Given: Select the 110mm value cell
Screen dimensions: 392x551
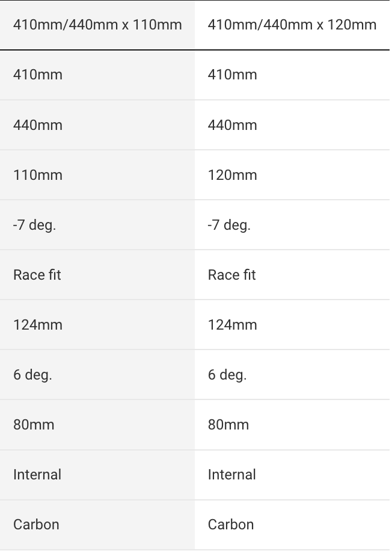Looking at the screenshot, I should point(38,175).
